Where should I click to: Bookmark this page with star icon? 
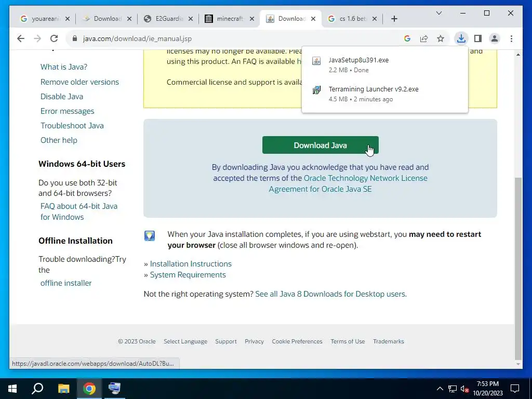[441, 38]
